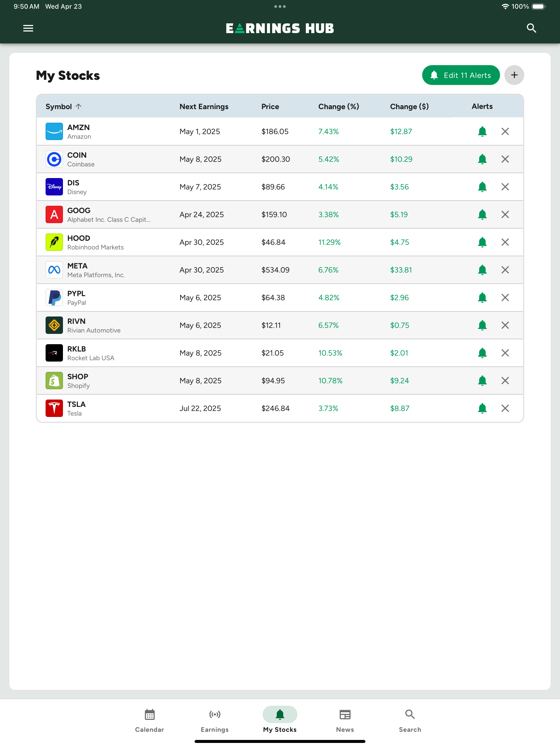Open the RKLB stock symbol link
This screenshot has width=560, height=747.
click(x=77, y=349)
